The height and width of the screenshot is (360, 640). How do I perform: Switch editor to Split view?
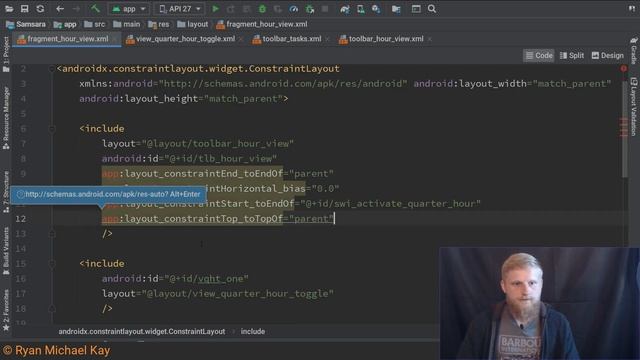pyautogui.click(x=572, y=56)
